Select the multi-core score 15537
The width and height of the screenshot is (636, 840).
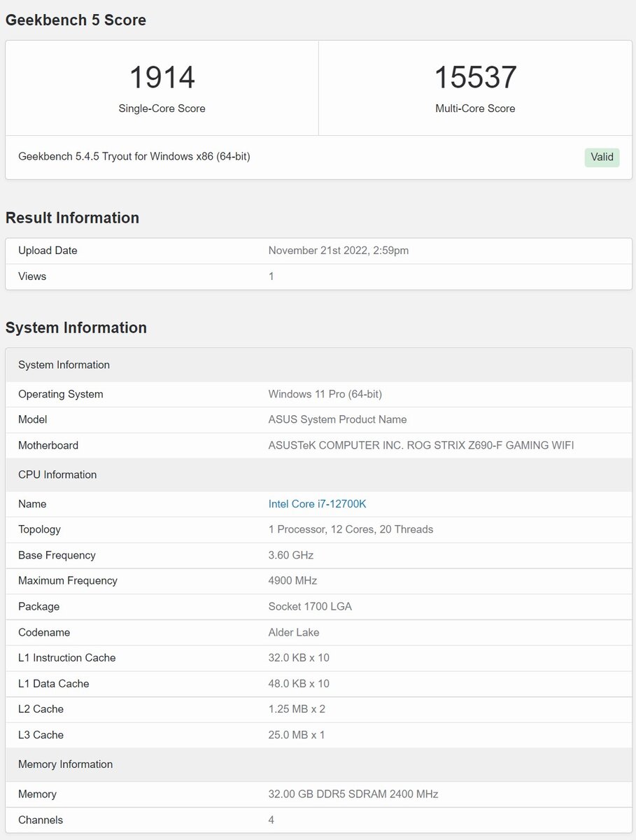point(475,77)
